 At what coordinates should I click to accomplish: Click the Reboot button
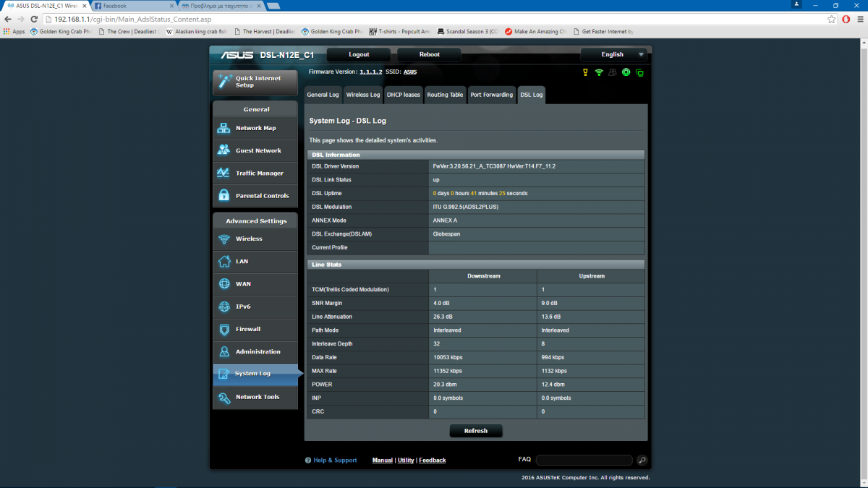coord(429,54)
